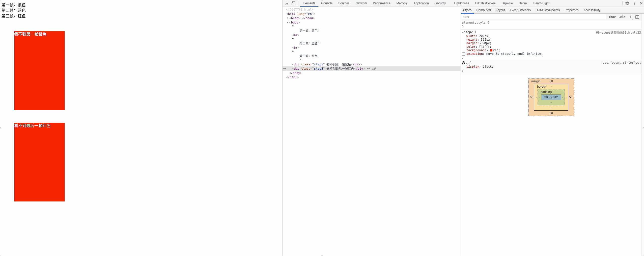Open DevTools three-dot customize menu
This screenshot has width=644, height=256.
[x=634, y=3]
